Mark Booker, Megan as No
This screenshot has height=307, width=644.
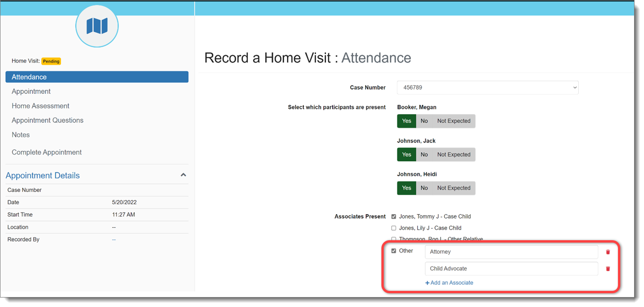tap(424, 121)
